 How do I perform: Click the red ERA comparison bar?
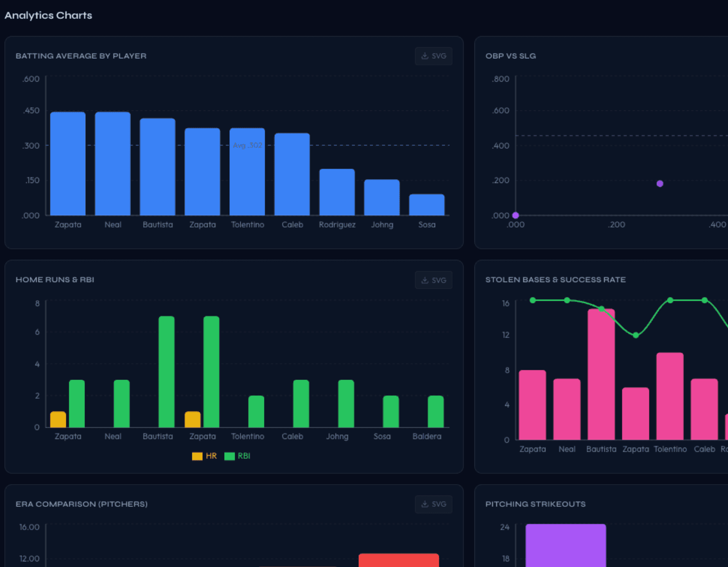[399, 560]
